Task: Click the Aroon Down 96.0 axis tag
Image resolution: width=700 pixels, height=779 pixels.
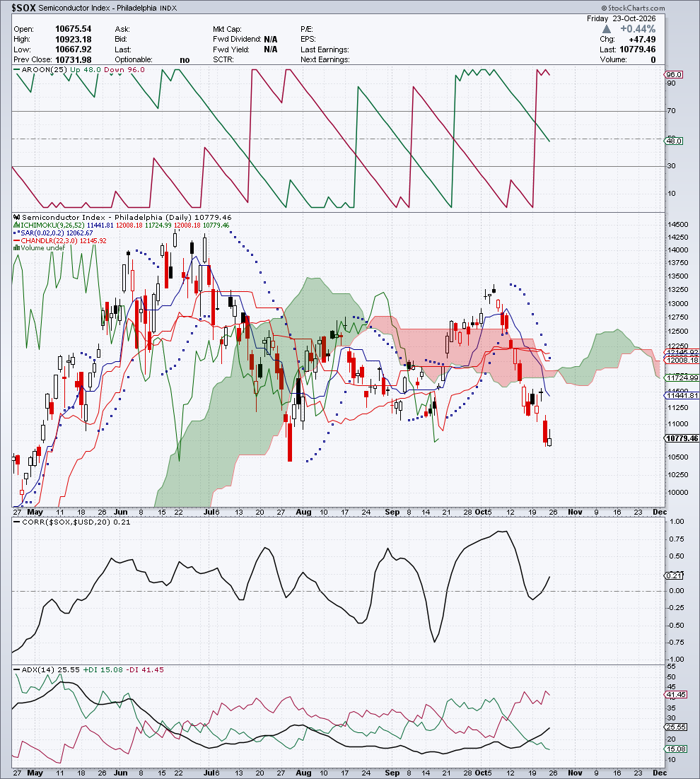Action: tap(674, 74)
